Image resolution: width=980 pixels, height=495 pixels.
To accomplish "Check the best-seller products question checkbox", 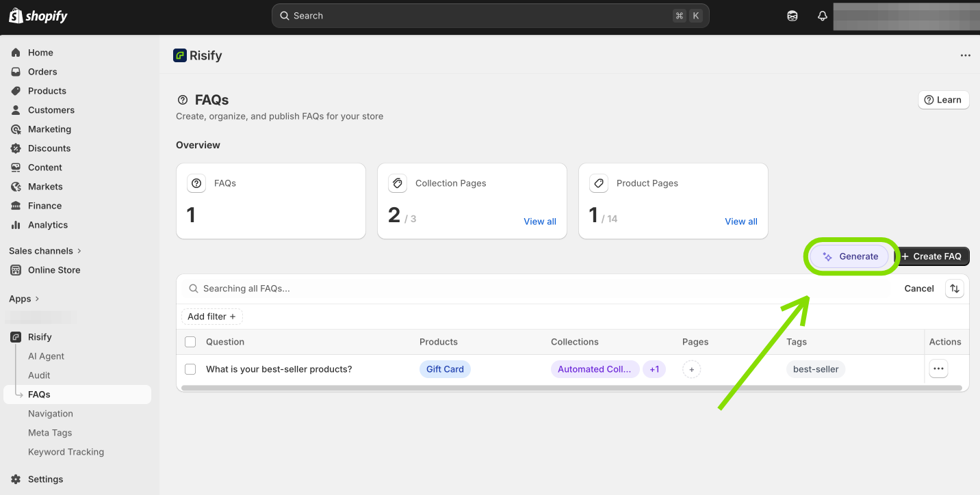I will pos(190,369).
